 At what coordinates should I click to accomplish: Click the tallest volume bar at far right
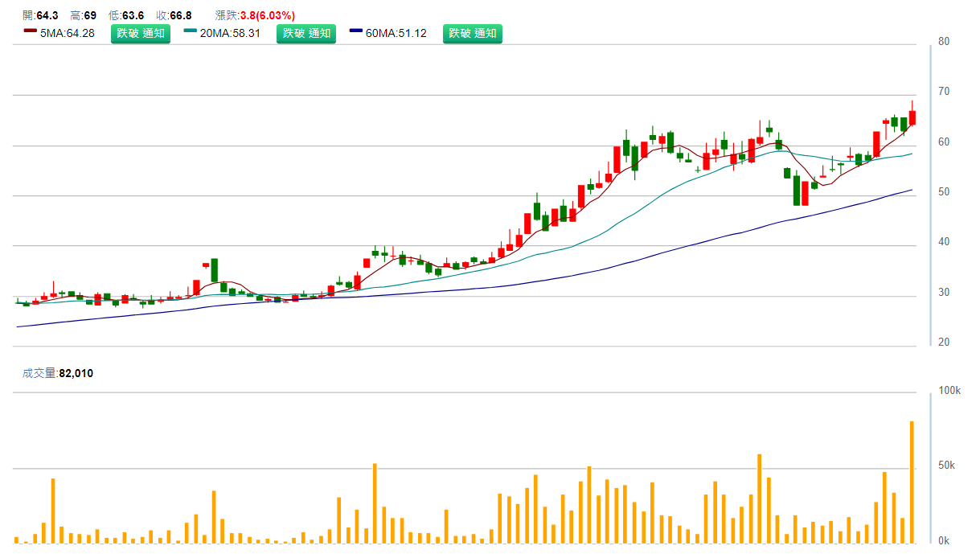tap(912, 482)
